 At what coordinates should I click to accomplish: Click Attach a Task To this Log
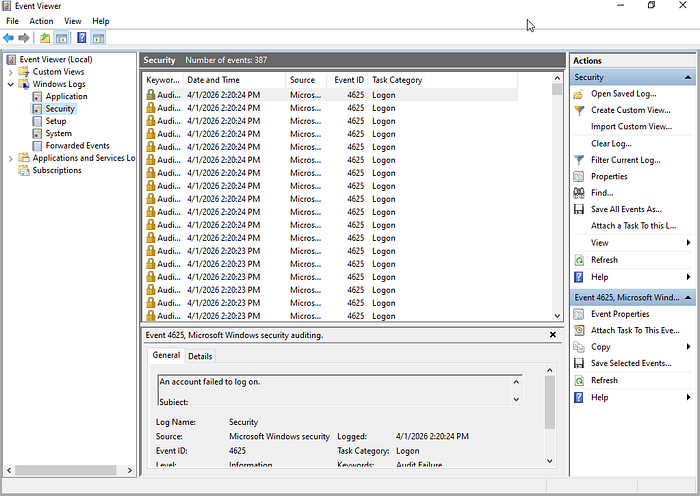click(x=633, y=226)
